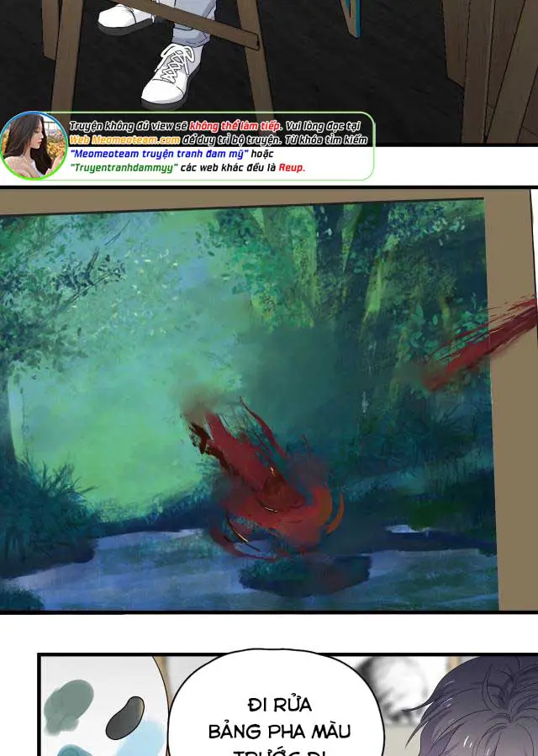Click the "ĐI RỬA BẢNG PHA MÀU" speech bubble

coord(279,718)
